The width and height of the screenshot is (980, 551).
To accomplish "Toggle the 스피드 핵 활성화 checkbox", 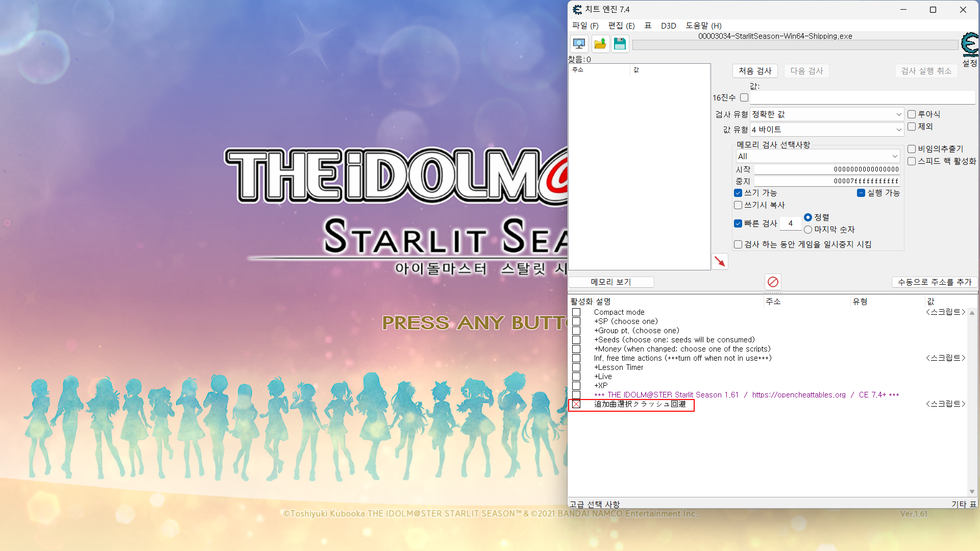I will point(912,161).
